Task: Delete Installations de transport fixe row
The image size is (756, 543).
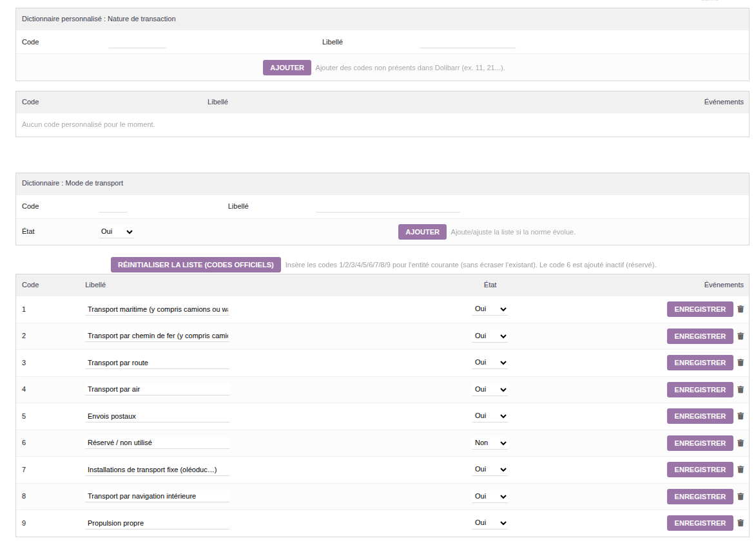Action: click(x=741, y=470)
